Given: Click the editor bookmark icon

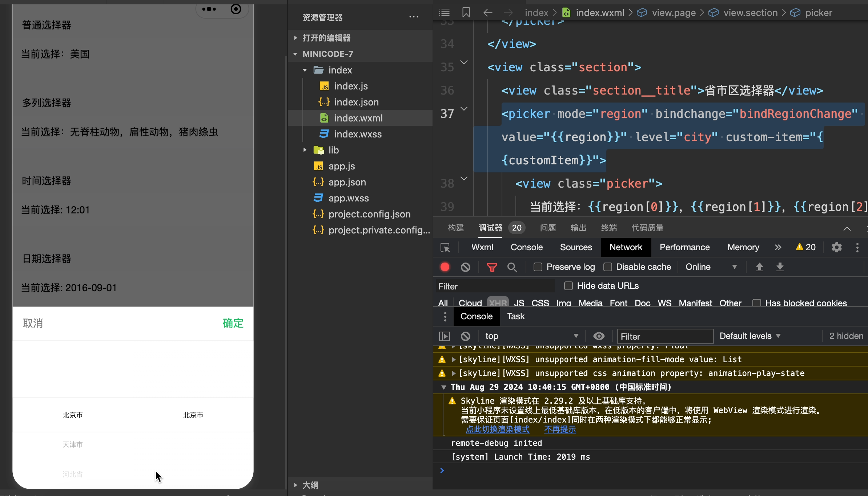Looking at the screenshot, I should coord(466,13).
